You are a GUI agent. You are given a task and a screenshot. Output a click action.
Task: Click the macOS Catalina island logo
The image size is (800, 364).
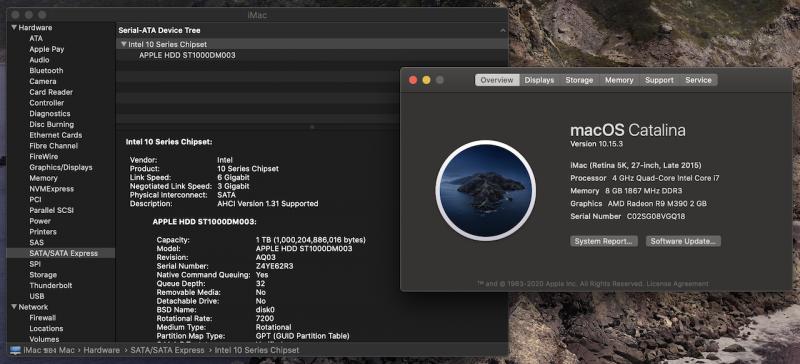(x=485, y=190)
